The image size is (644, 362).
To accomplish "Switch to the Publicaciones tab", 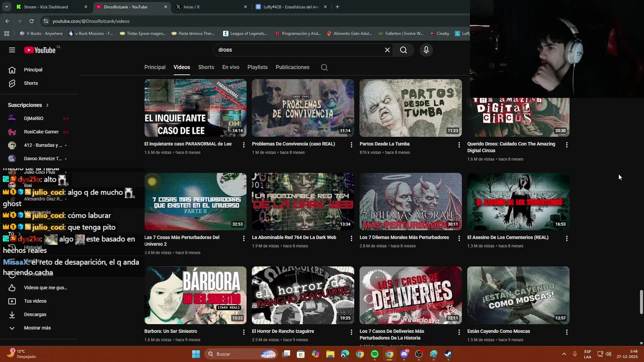I will [x=292, y=67].
